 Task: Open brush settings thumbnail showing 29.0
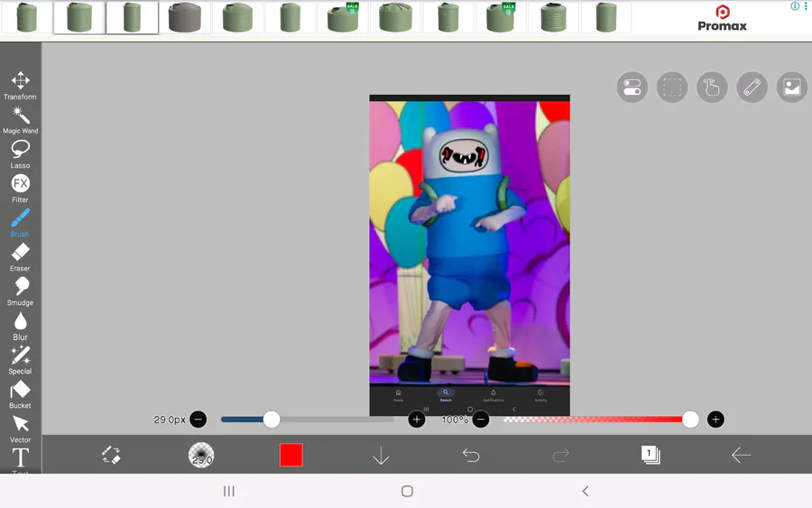click(201, 455)
